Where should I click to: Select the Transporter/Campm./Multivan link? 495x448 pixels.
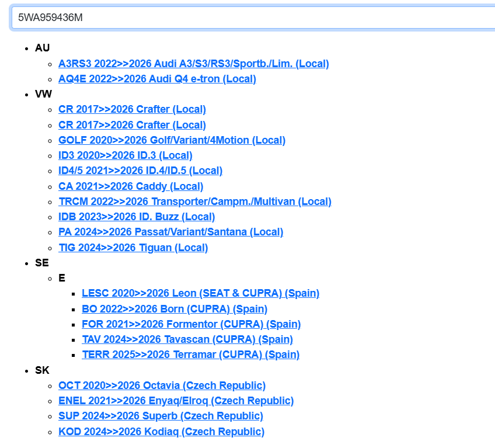pos(194,202)
